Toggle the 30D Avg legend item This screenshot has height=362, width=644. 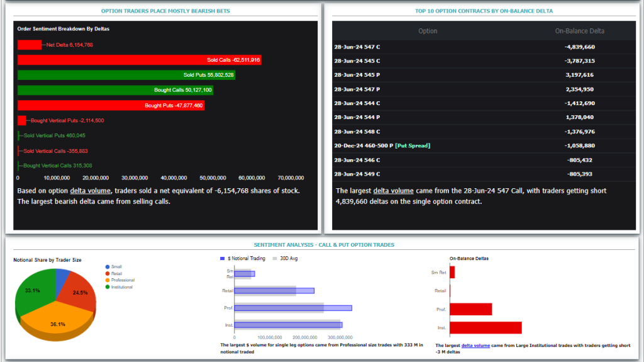click(x=286, y=258)
